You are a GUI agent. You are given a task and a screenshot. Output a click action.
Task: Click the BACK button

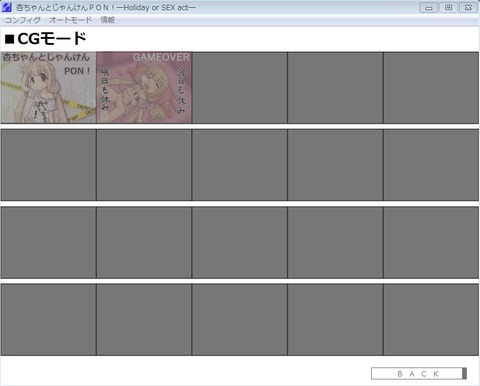(419, 374)
